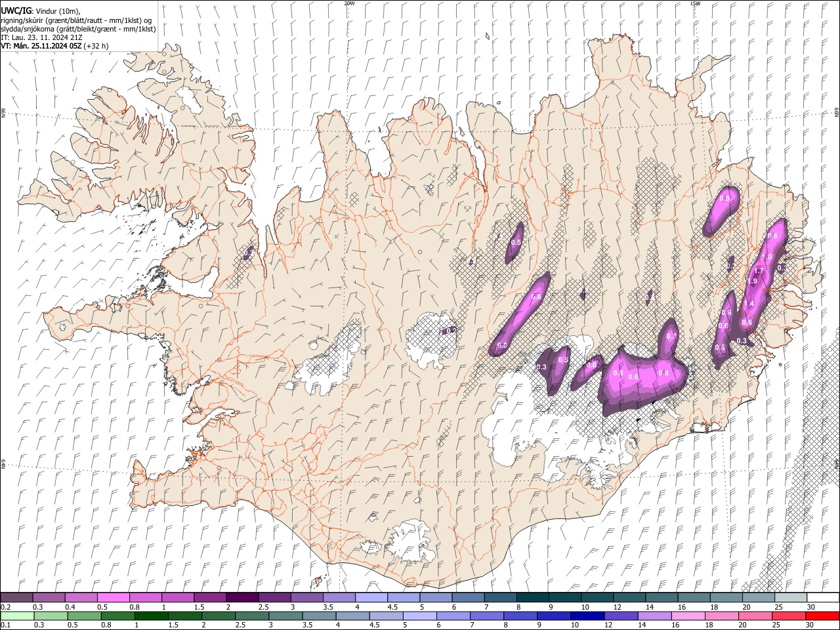Image resolution: width=840 pixels, height=630 pixels.
Task: Click the 'UWC/IG' title text
Action: (16, 10)
